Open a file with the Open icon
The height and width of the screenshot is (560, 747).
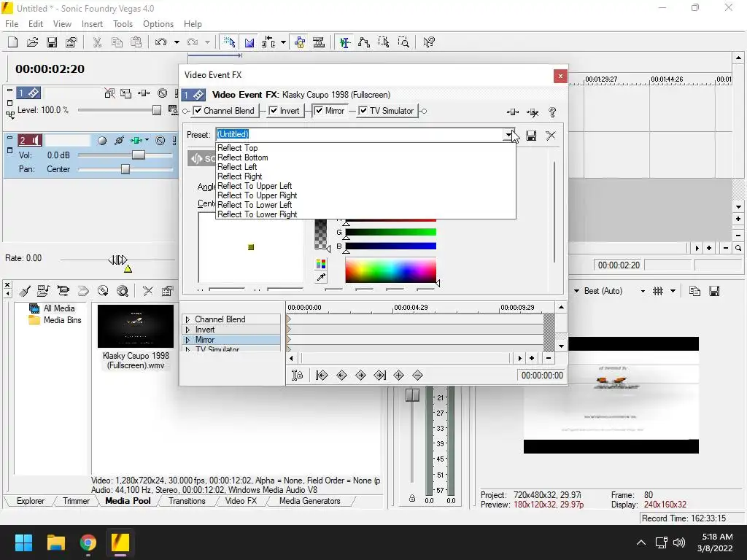coord(32,42)
